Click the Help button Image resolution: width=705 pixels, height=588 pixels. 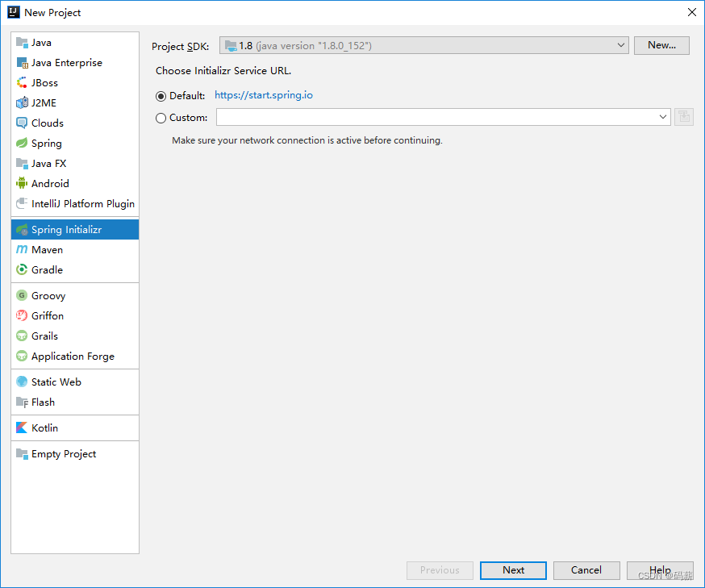(x=660, y=570)
